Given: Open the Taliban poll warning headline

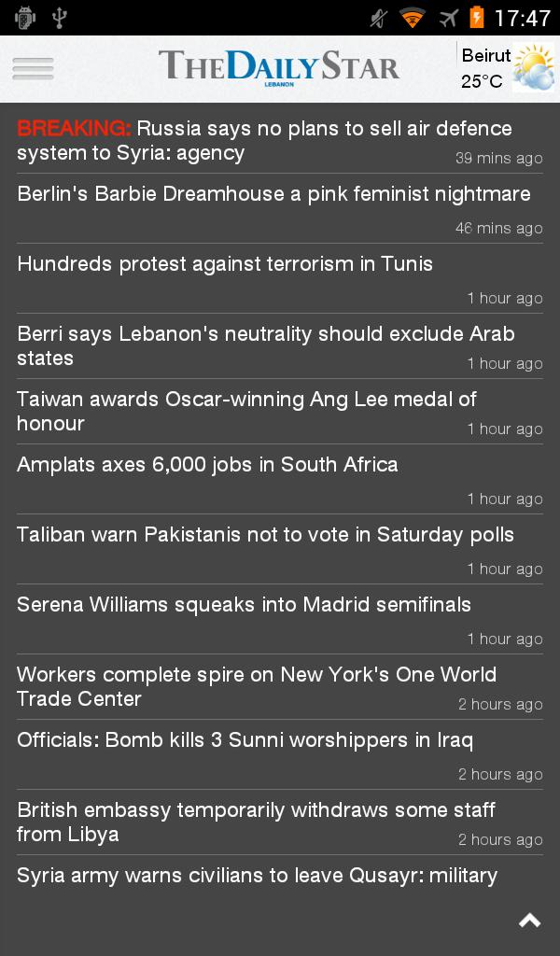Looking at the screenshot, I should (264, 534).
